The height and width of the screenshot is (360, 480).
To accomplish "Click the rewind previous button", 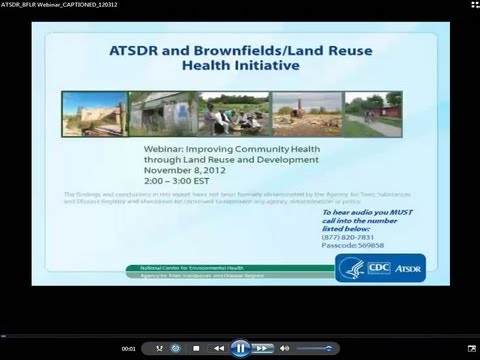I will (219, 348).
